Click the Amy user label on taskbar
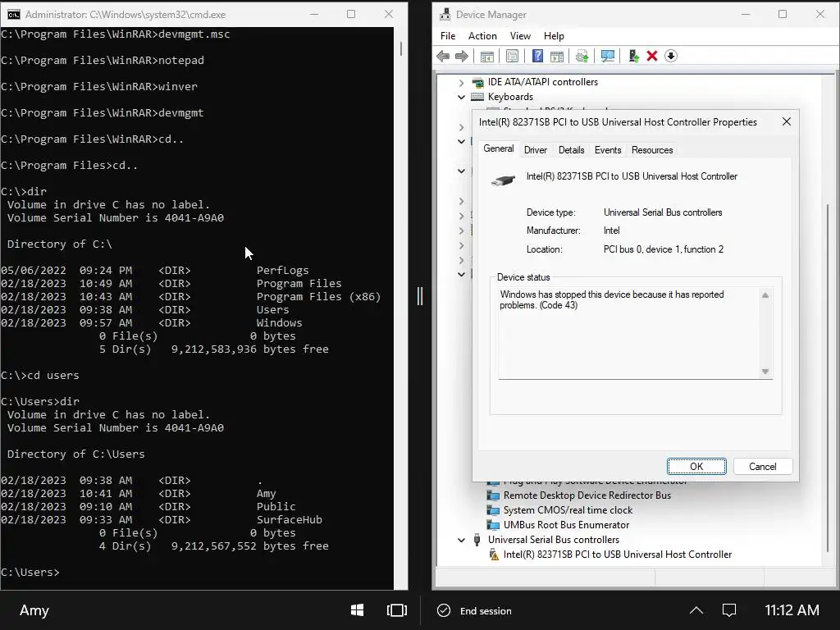 34,610
